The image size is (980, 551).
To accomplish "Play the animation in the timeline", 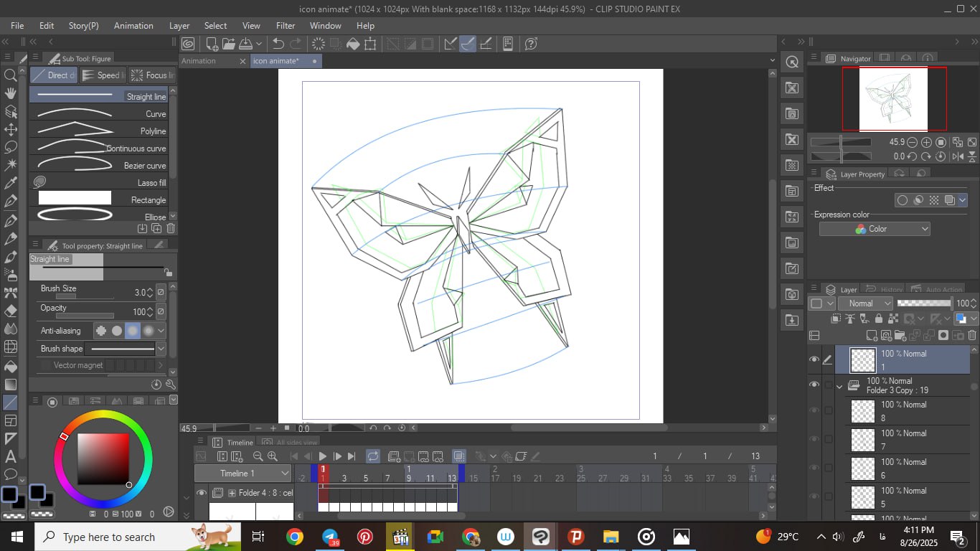I will (323, 456).
